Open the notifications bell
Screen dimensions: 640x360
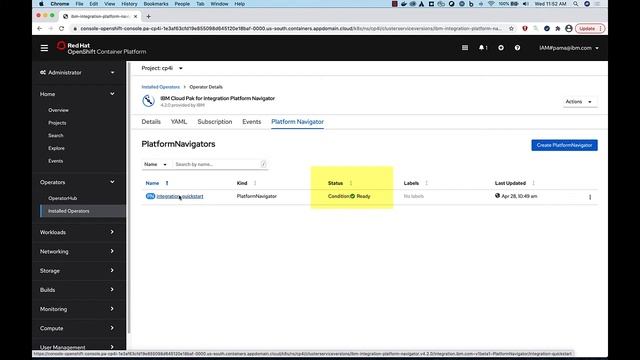[483, 48]
